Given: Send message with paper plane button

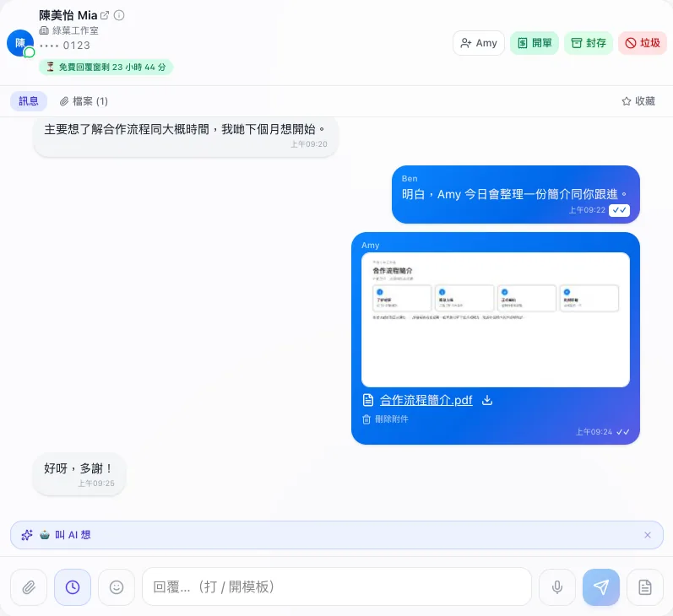Looking at the screenshot, I should tap(601, 586).
